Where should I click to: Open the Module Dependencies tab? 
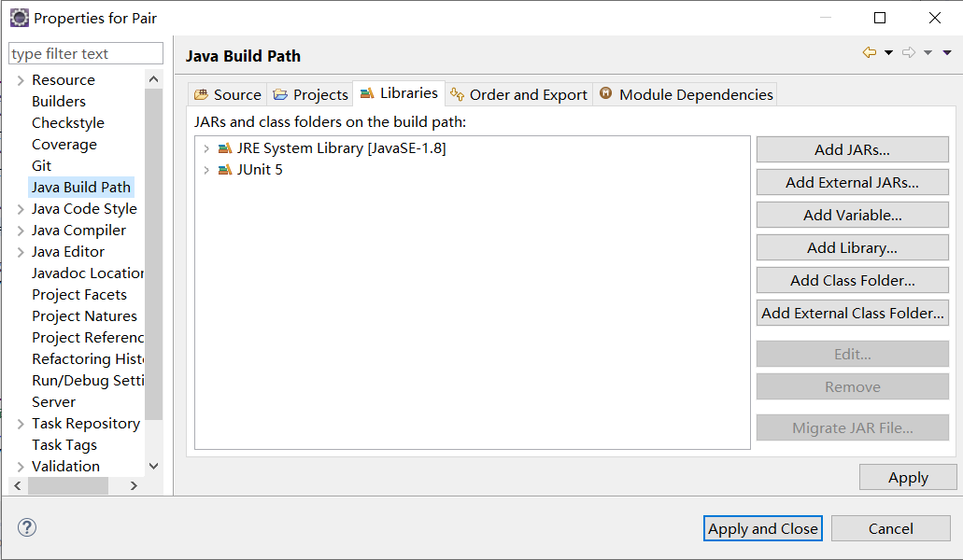point(687,94)
